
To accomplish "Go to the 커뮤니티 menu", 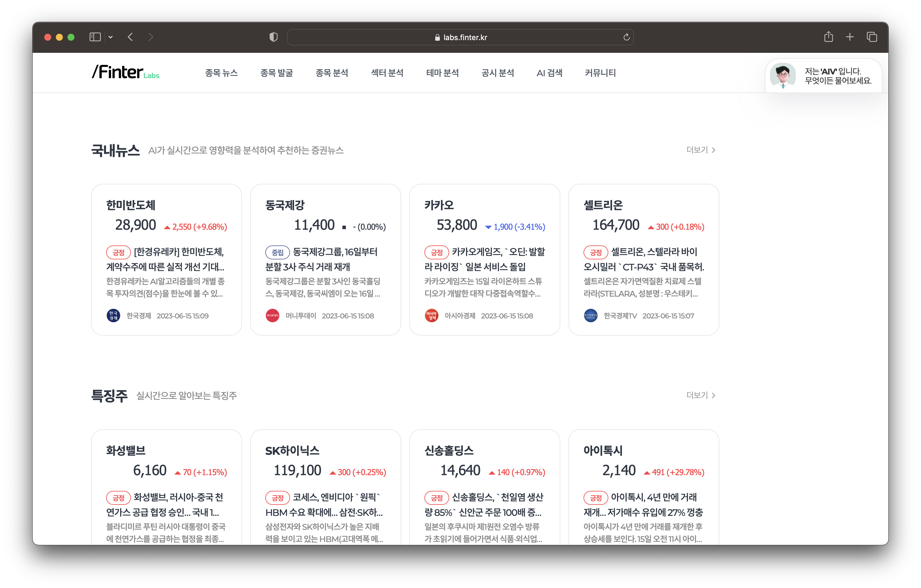I will click(600, 73).
